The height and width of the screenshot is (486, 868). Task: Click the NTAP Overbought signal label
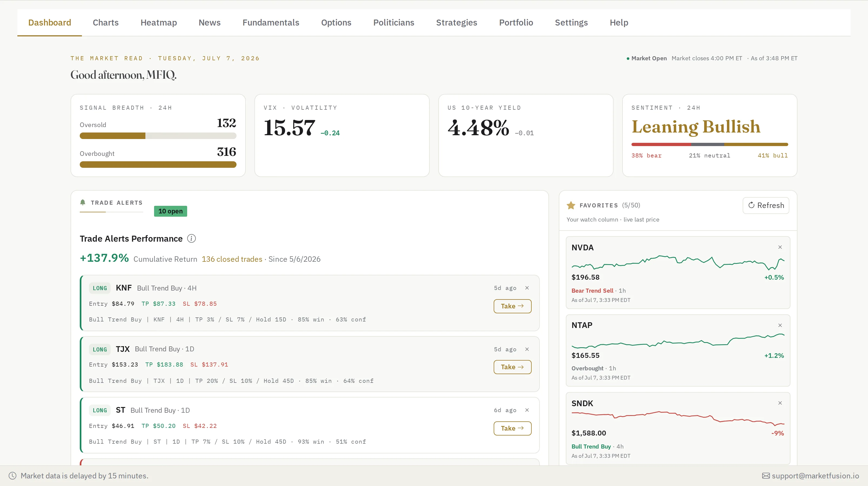[x=587, y=368]
